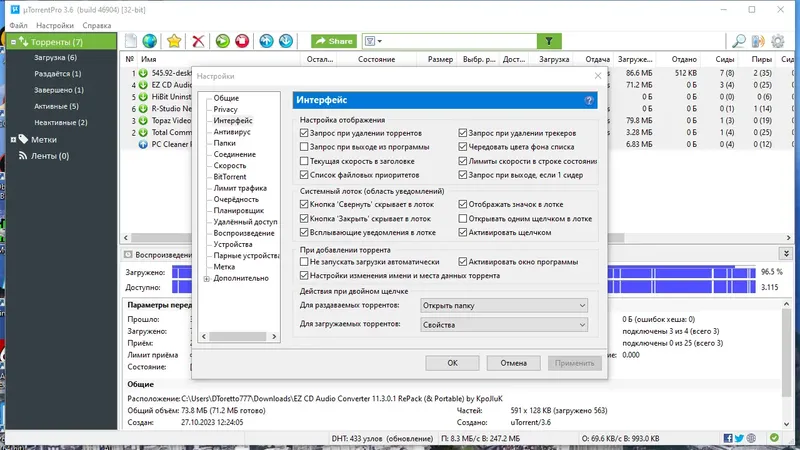The height and width of the screenshot is (450, 800).
Task: Select Общие in settings tree
Action: point(226,98)
